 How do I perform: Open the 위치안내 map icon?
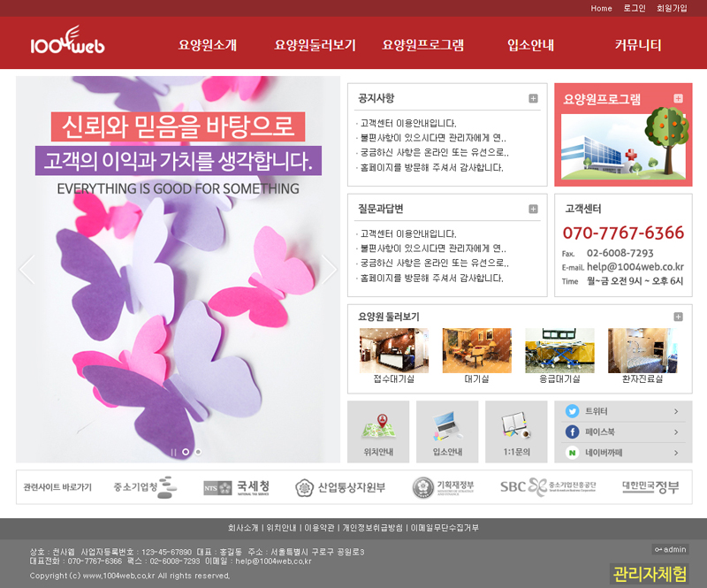[x=377, y=426]
